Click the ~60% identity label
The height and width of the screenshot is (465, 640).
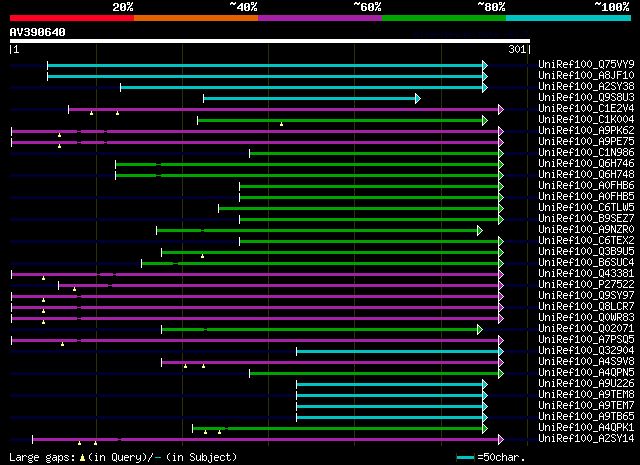[x=367, y=7]
